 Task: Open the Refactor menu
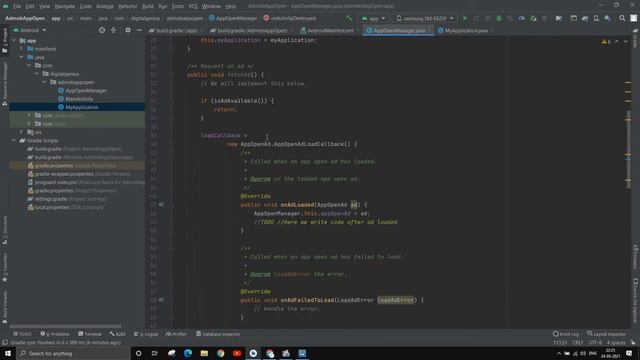tap(128, 6)
